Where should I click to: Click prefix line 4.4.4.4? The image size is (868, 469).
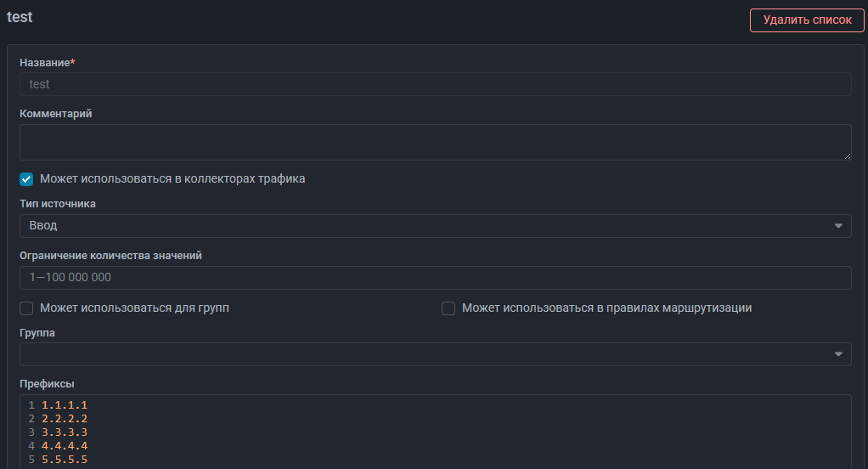coord(65,446)
